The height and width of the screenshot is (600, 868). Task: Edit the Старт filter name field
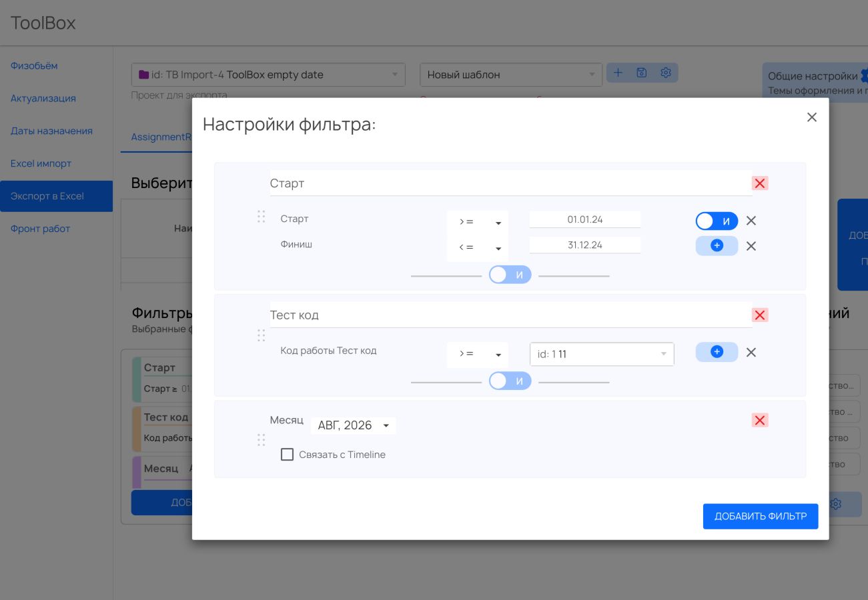click(x=511, y=183)
